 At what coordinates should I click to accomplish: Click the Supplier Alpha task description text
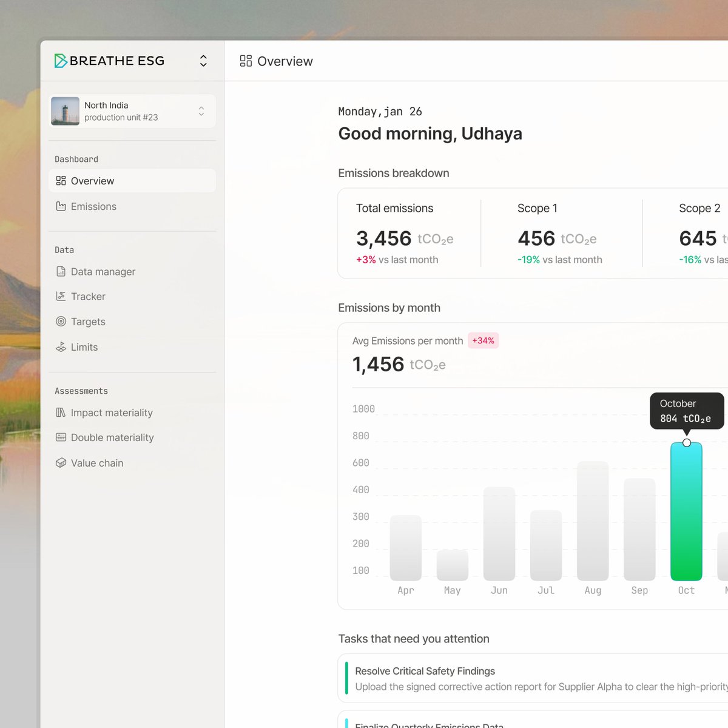(x=541, y=687)
